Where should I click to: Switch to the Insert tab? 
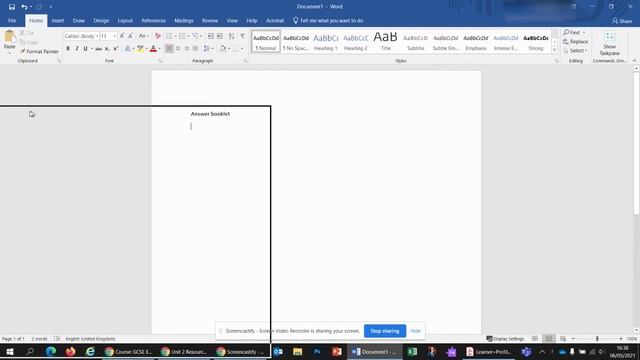click(x=58, y=20)
